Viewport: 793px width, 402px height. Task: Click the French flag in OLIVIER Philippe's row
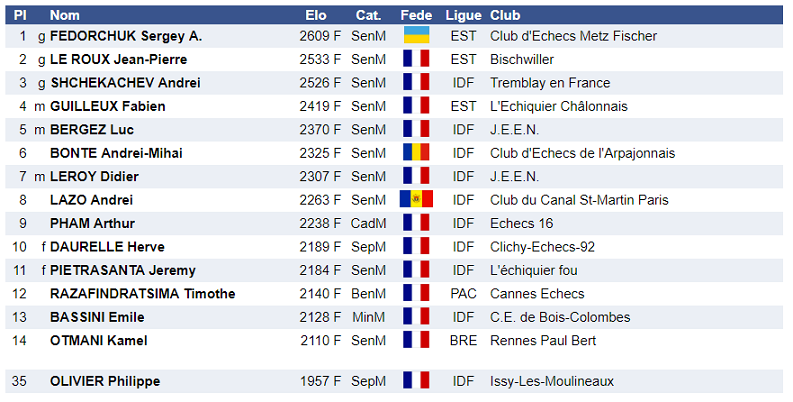[x=416, y=381]
